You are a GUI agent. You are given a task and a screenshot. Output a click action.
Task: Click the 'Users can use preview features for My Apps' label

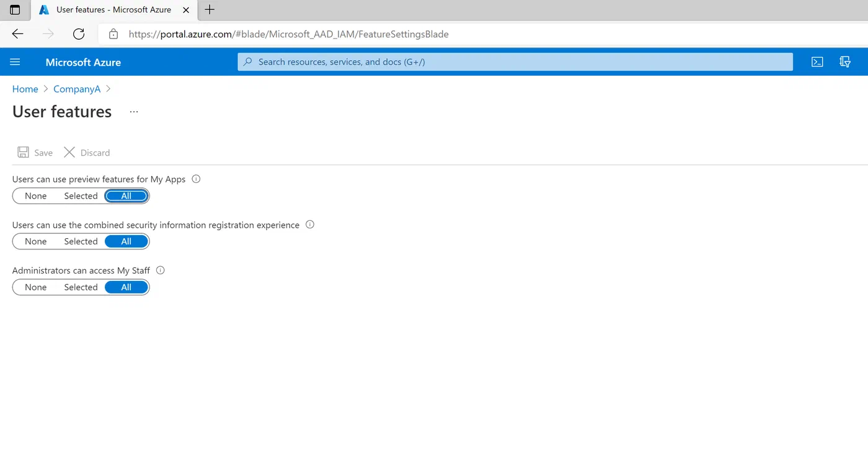[x=99, y=179]
